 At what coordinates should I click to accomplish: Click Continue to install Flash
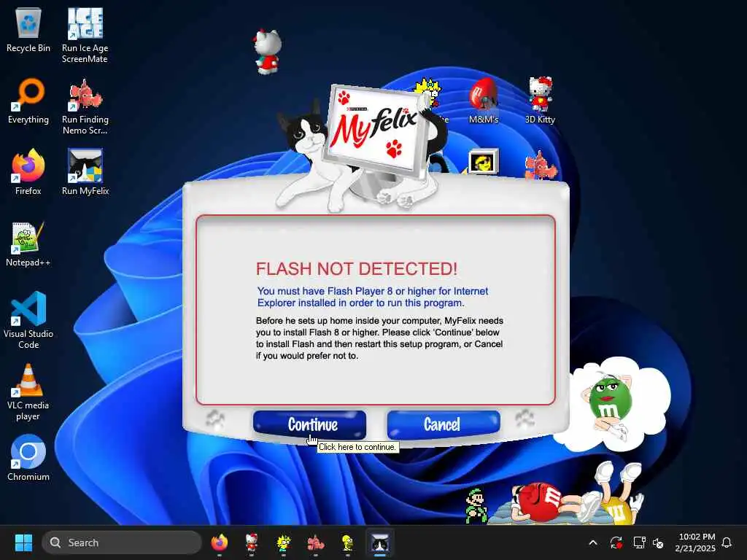click(x=309, y=425)
